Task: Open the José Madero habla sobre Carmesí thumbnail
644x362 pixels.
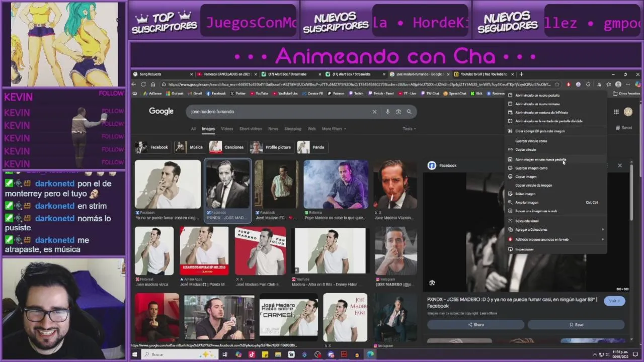Action: [288, 317]
